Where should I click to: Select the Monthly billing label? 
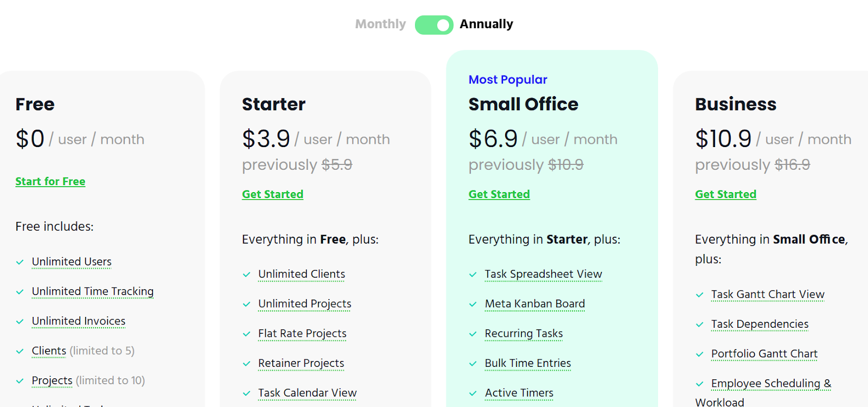click(x=380, y=24)
